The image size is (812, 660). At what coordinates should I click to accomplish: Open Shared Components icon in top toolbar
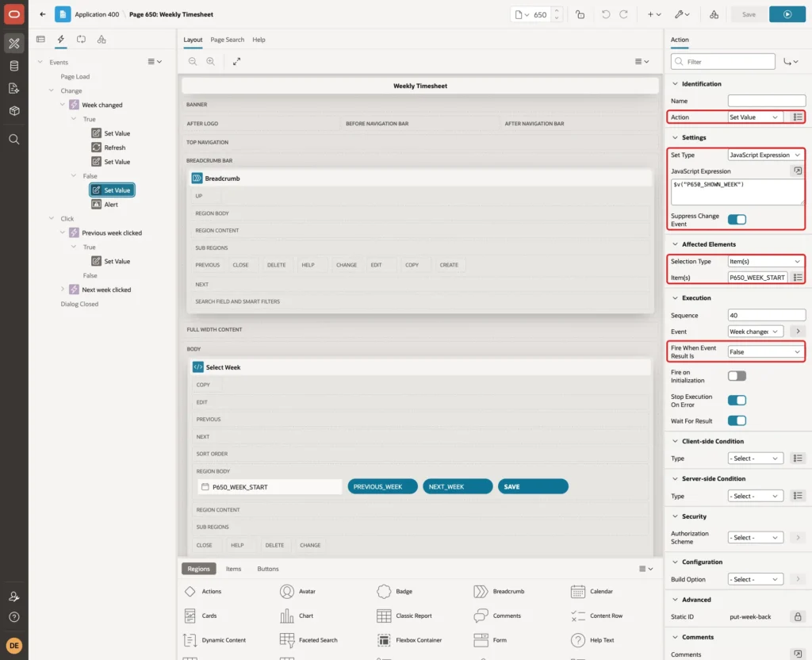click(714, 14)
